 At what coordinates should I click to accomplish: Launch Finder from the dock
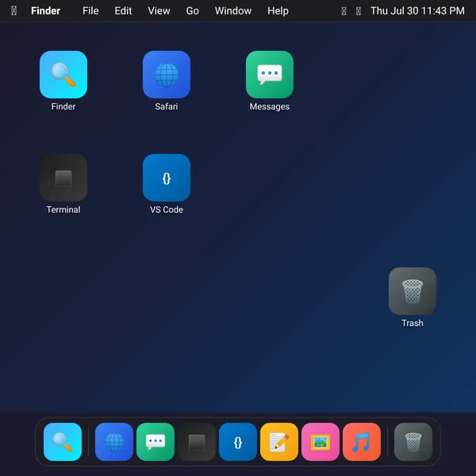pyautogui.click(x=63, y=442)
